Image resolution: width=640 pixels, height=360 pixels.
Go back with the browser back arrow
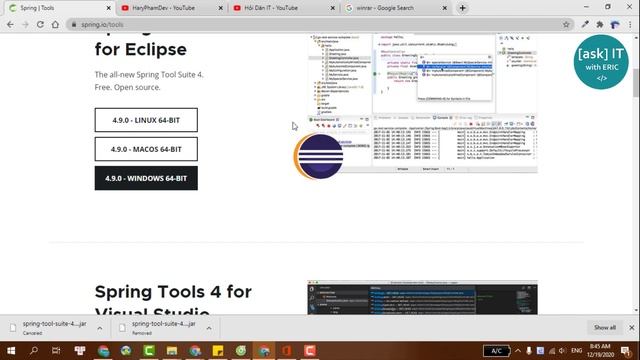pos(10,24)
